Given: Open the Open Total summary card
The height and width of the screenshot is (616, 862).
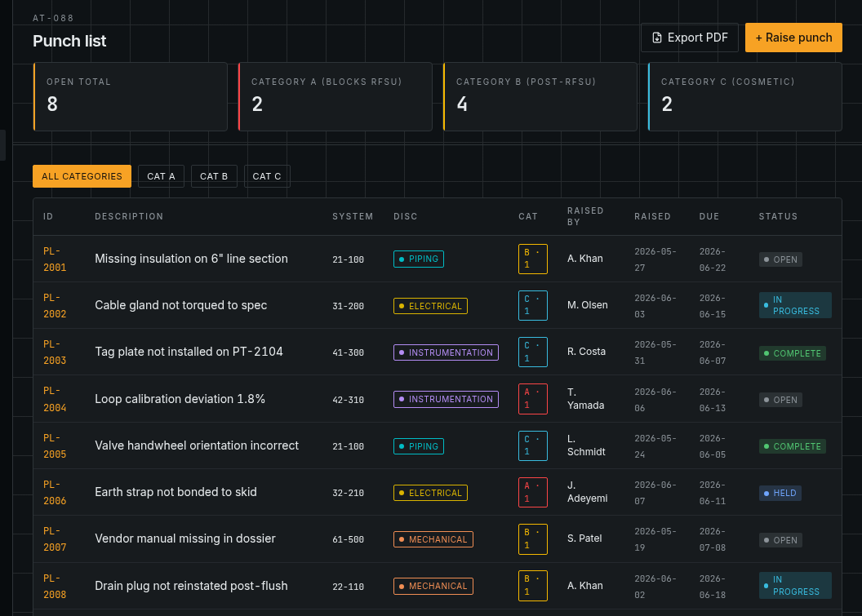Looking at the screenshot, I should click(131, 97).
